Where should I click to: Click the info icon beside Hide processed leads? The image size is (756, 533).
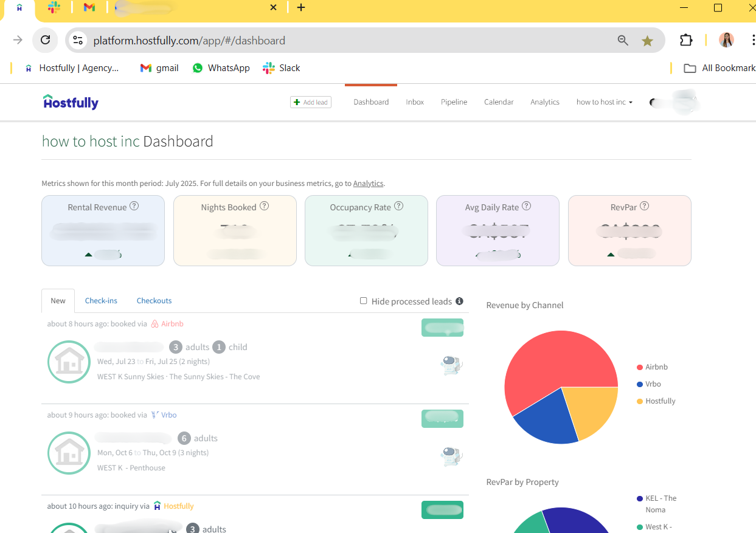pyautogui.click(x=459, y=301)
